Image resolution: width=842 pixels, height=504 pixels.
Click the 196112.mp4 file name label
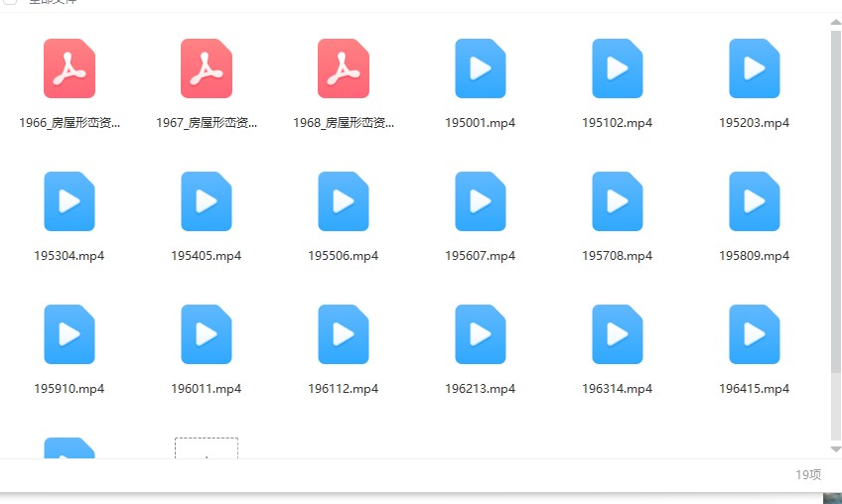(x=344, y=389)
